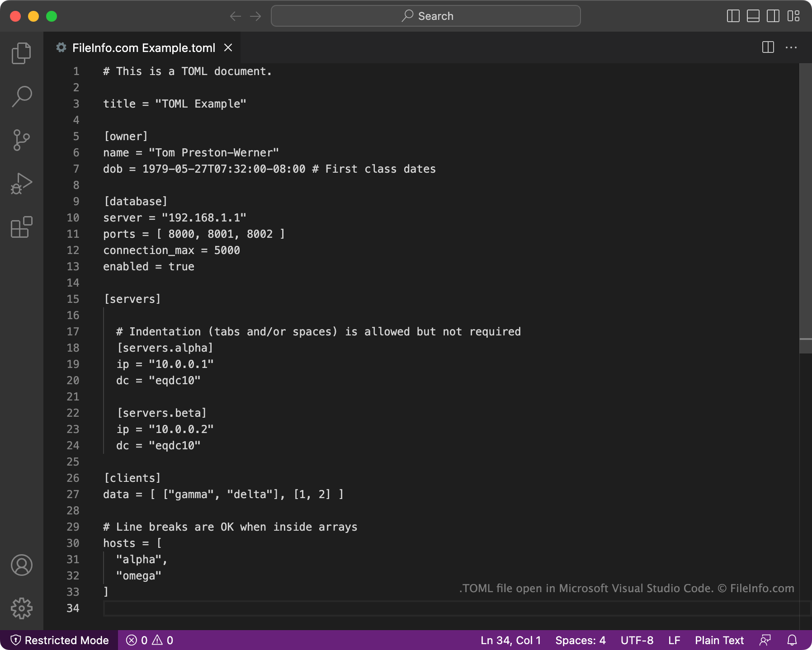
Task: Open the More Actions editor menu
Action: (x=792, y=47)
